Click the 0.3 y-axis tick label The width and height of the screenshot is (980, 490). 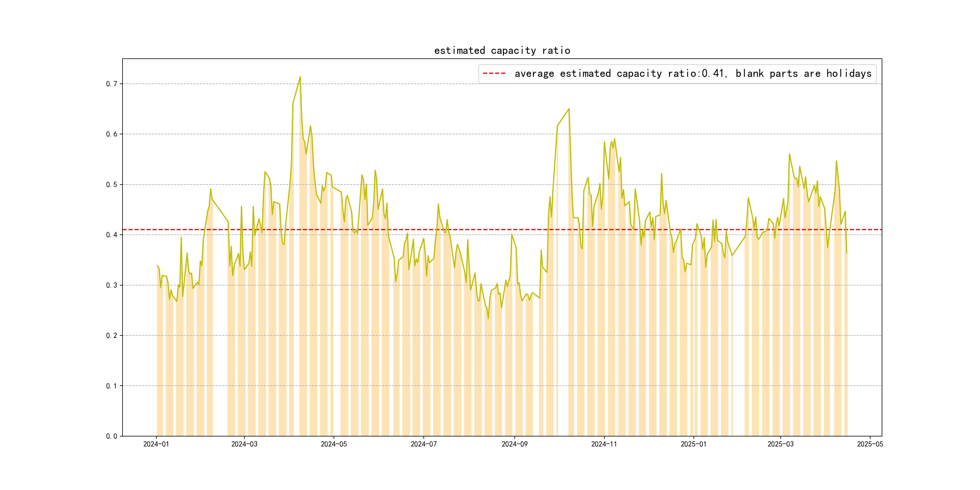(112, 285)
